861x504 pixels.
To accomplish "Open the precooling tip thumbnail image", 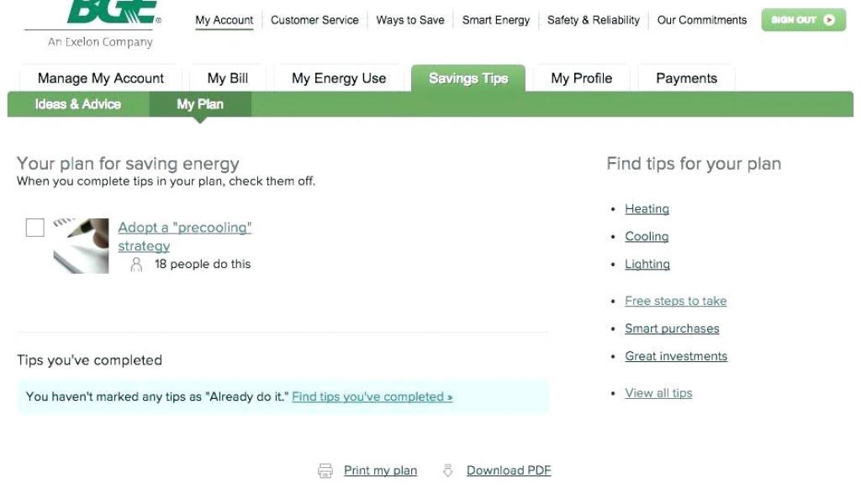I will coord(81,245).
